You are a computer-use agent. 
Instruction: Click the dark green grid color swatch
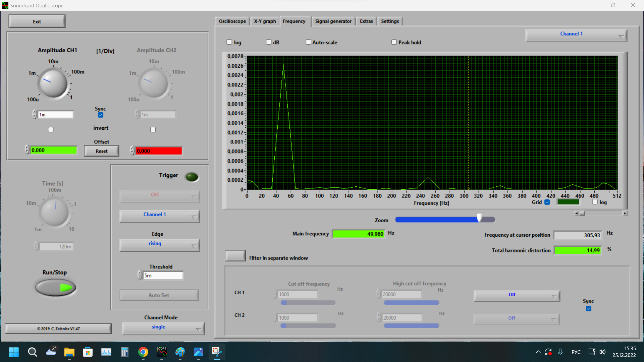tap(568, 202)
